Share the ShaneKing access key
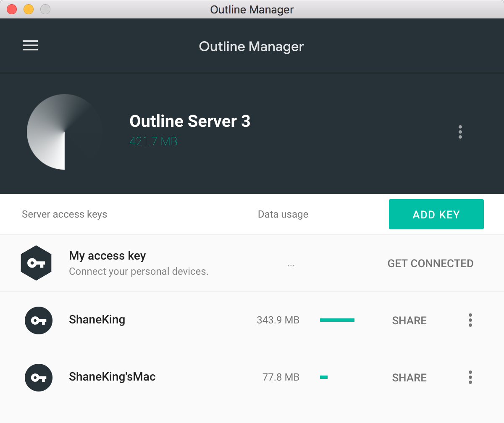The width and height of the screenshot is (504, 423). (409, 321)
